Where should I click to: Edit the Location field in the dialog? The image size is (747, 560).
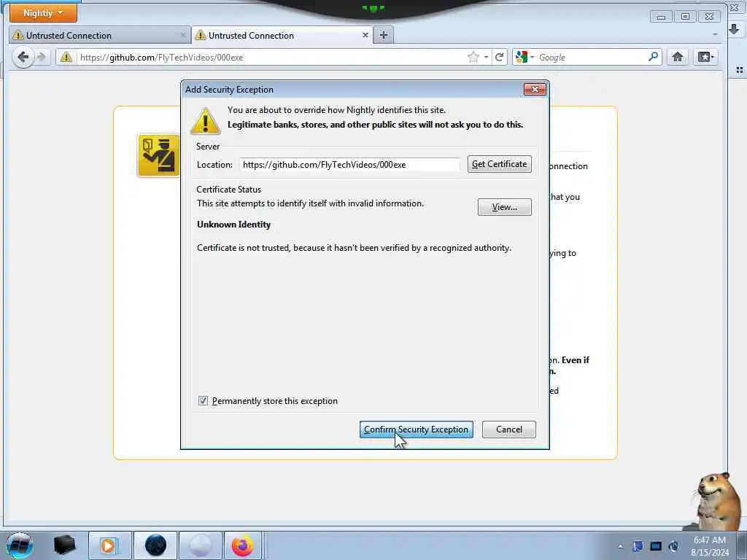(x=349, y=164)
